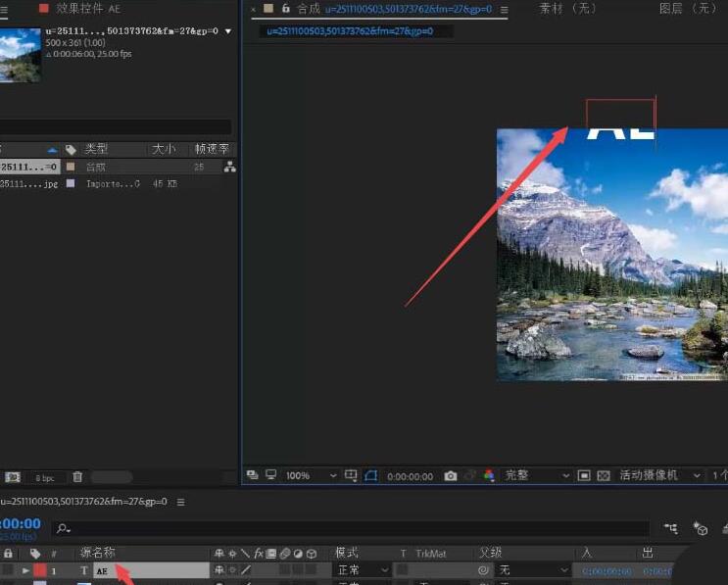Toggle the lock on the composition tab
Image resolution: width=728 pixels, height=585 pixels.
[285, 9]
